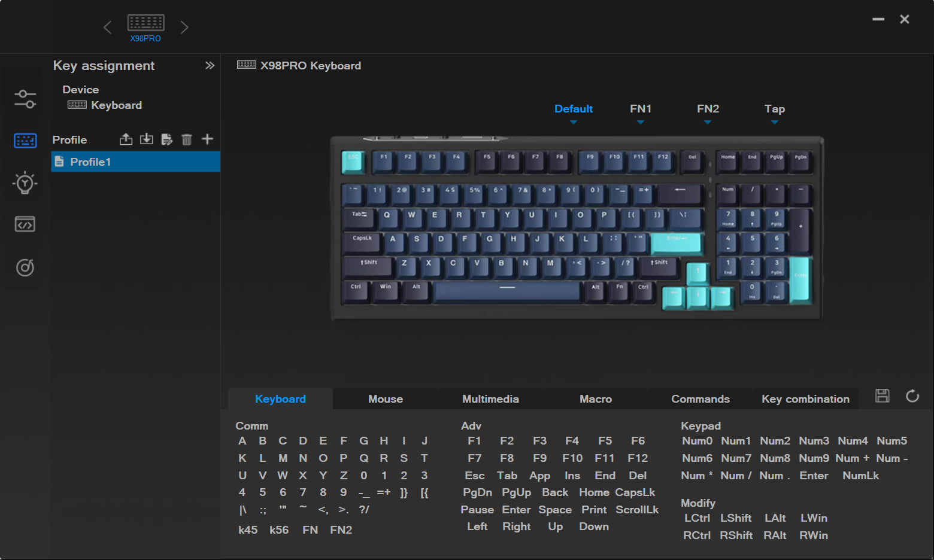Click the Win key on the keyboard image

[386, 291]
